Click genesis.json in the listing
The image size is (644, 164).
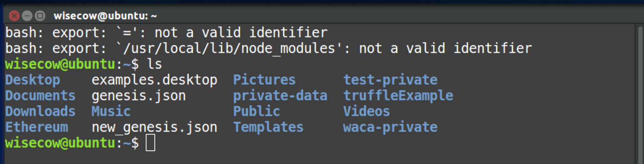coord(139,96)
